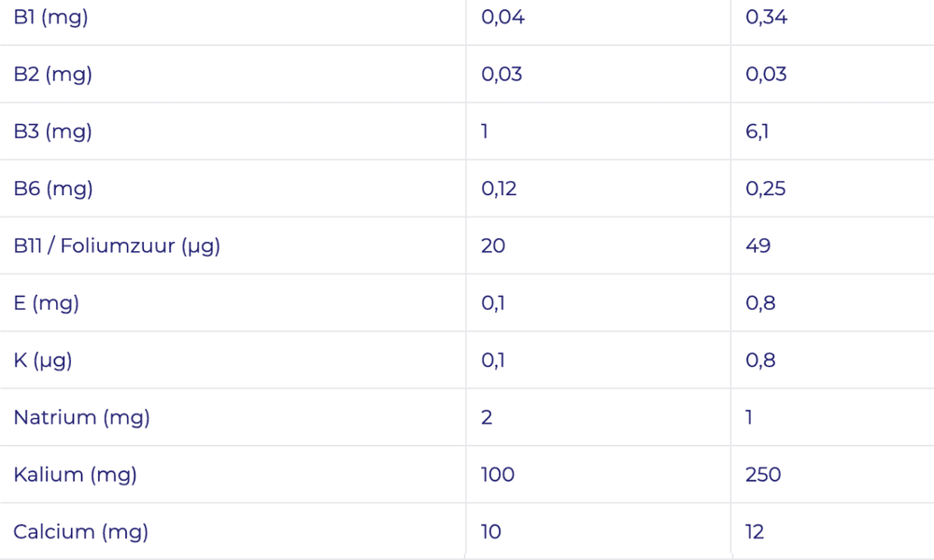934x560 pixels.
Task: Select the value 2 for Natrium
Action: point(487,417)
